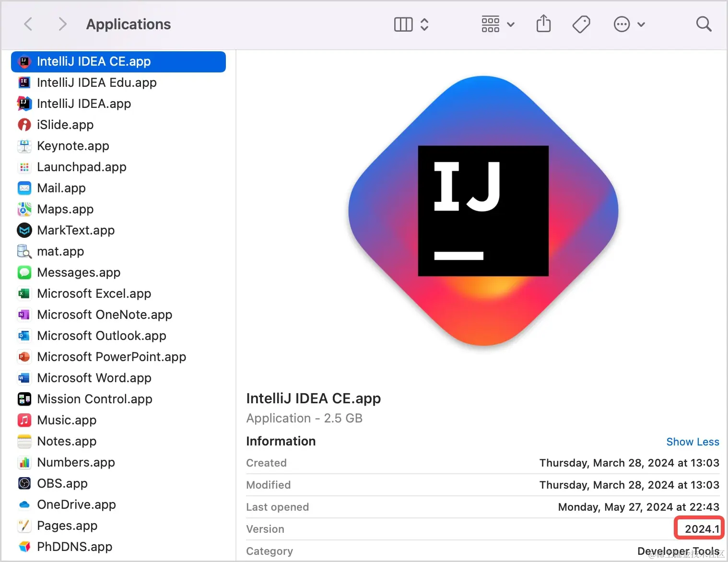The height and width of the screenshot is (562, 728).
Task: Select the Maps.app file name
Action: pos(65,209)
